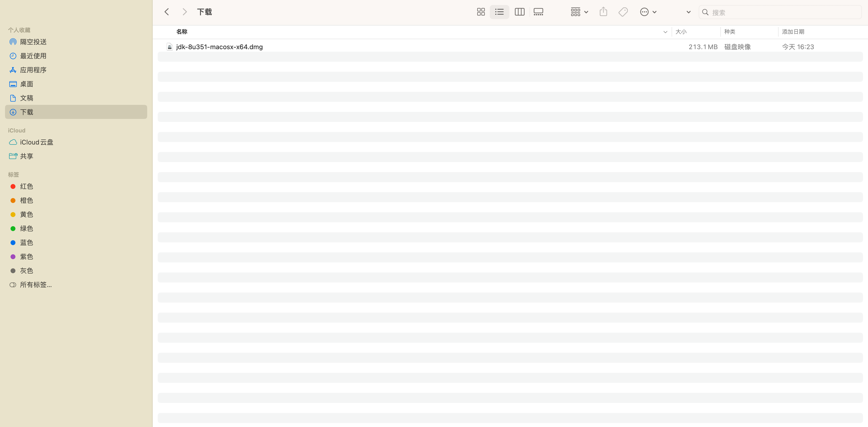Filter by 蓝色 tag
The height and width of the screenshot is (427, 868).
[76, 243]
